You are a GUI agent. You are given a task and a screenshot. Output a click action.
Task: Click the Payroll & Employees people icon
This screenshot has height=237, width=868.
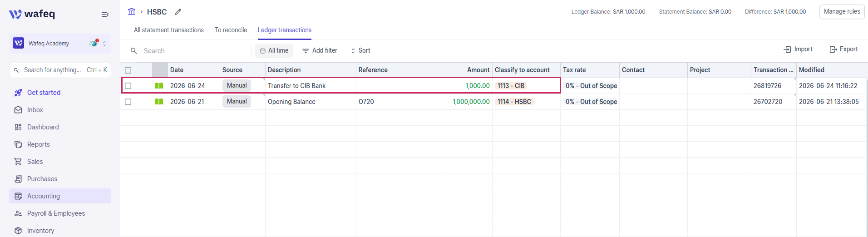click(18, 213)
